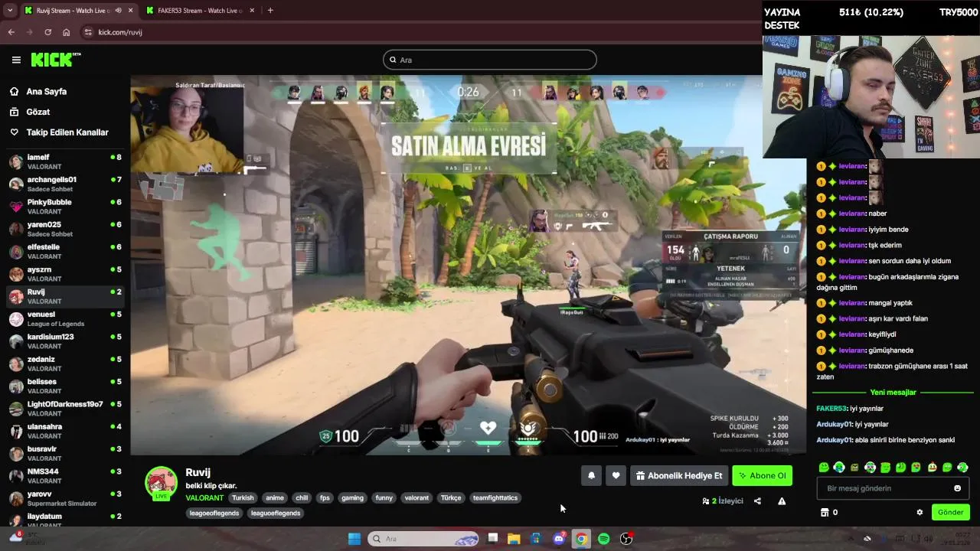Image resolution: width=980 pixels, height=551 pixels.
Task: Open site information icon in address bar
Action: [88, 32]
